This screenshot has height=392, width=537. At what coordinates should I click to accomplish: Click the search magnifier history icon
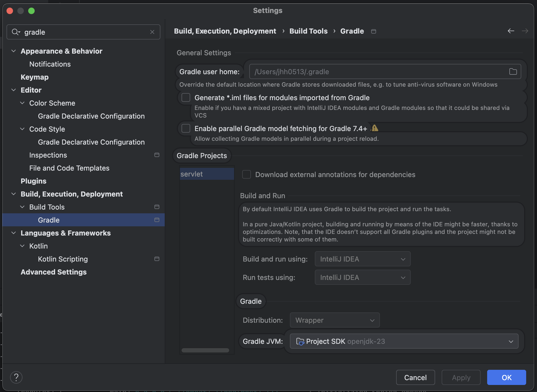click(x=16, y=32)
